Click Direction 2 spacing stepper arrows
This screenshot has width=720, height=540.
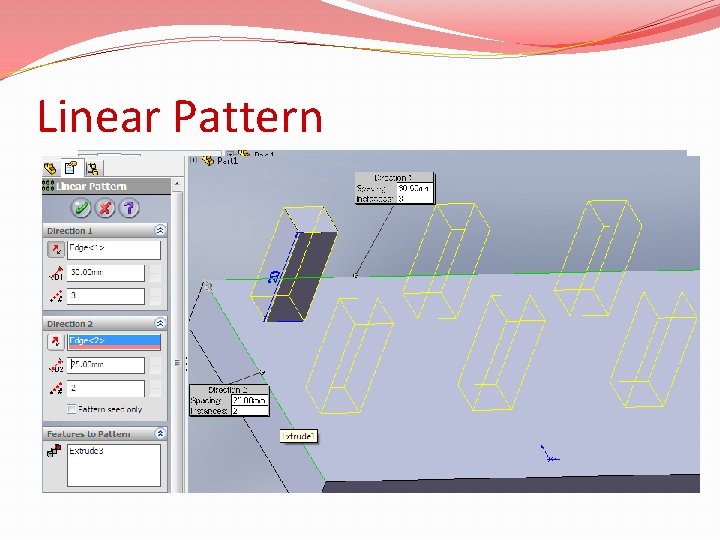[x=155, y=365]
